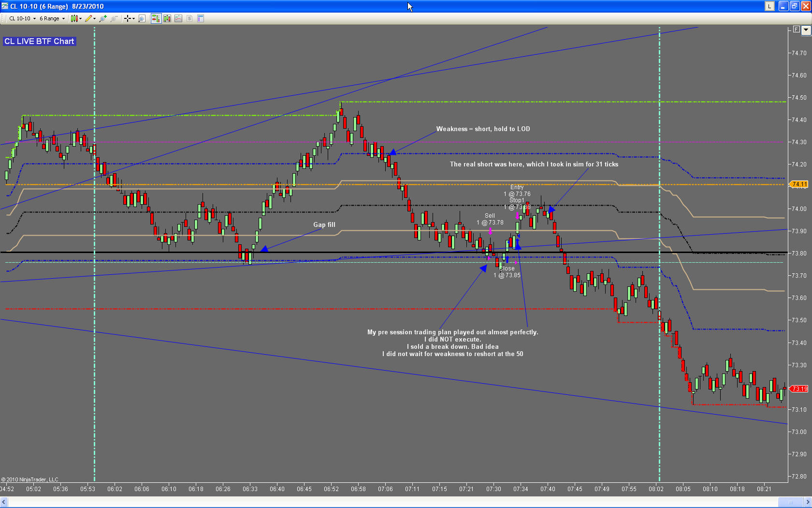812x508 pixels.
Task: Click the 'Entry 1 @ 73.76' execution label
Action: click(517, 191)
